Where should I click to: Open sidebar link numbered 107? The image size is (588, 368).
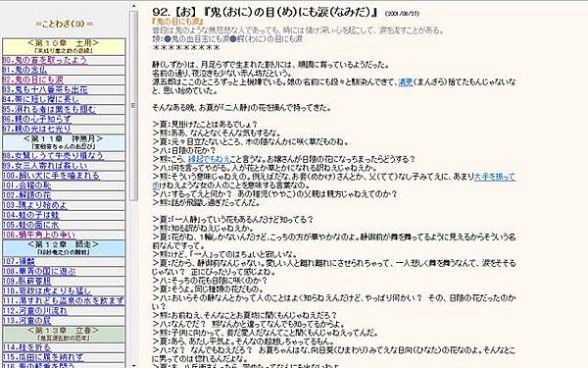click(x=19, y=261)
